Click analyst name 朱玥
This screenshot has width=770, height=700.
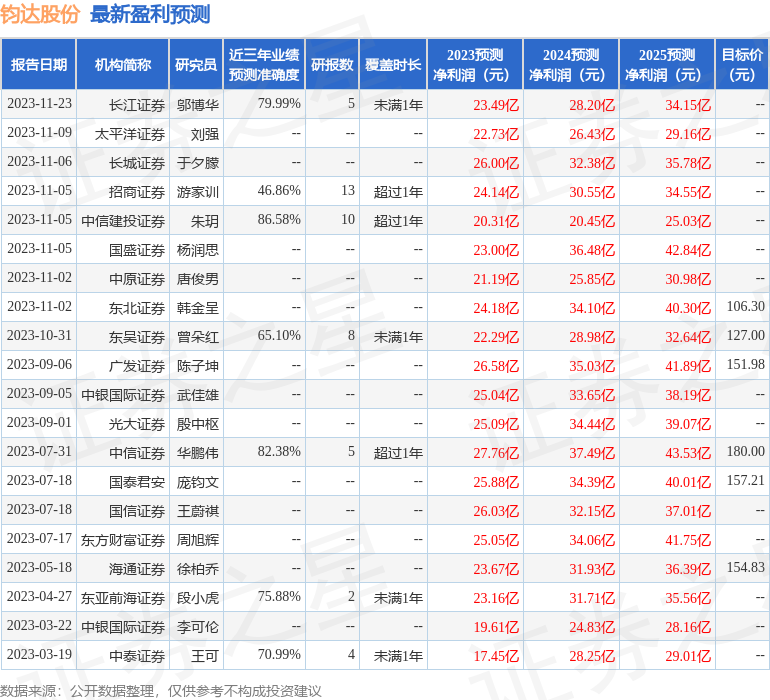pos(205,221)
